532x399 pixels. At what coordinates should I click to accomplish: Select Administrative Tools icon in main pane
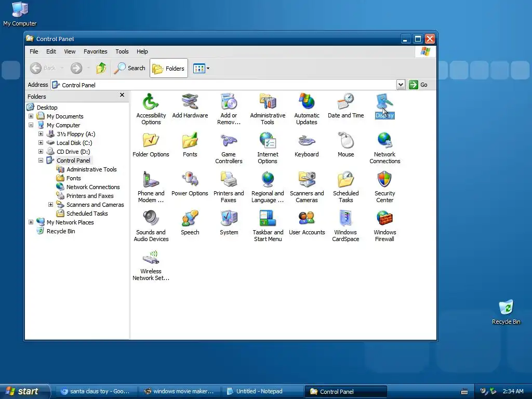[x=268, y=109]
